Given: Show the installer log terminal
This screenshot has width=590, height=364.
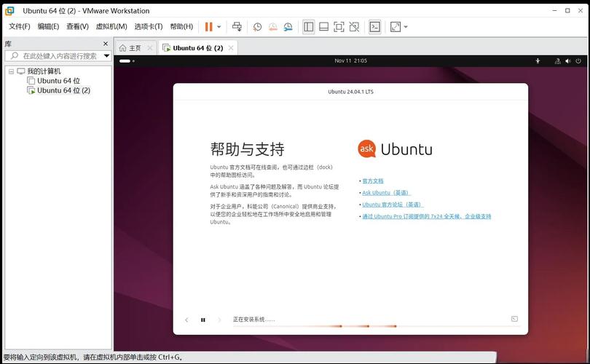Looking at the screenshot, I should pyautogui.click(x=514, y=319).
